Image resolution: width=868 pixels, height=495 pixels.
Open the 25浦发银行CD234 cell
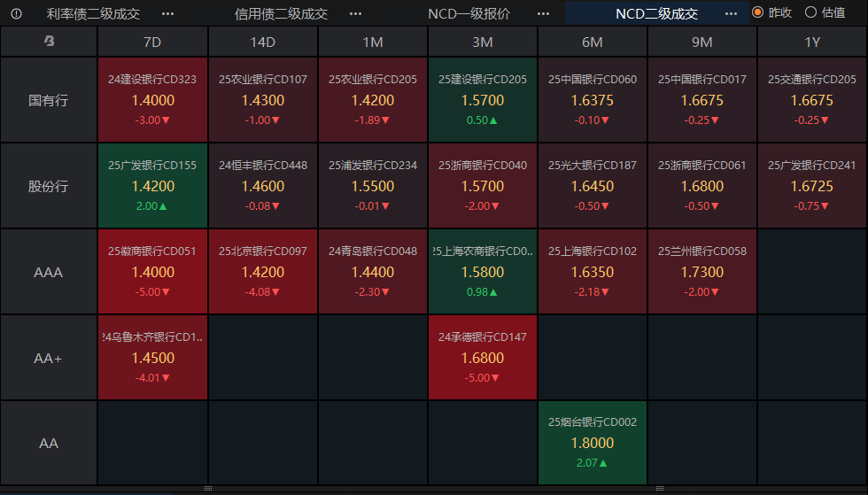tap(373, 185)
